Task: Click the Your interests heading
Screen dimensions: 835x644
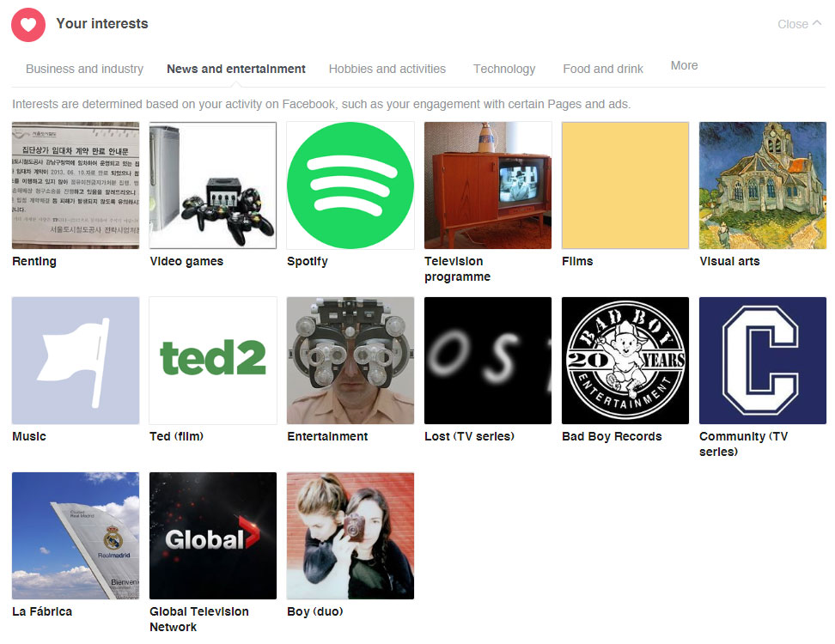Action: pos(102,24)
